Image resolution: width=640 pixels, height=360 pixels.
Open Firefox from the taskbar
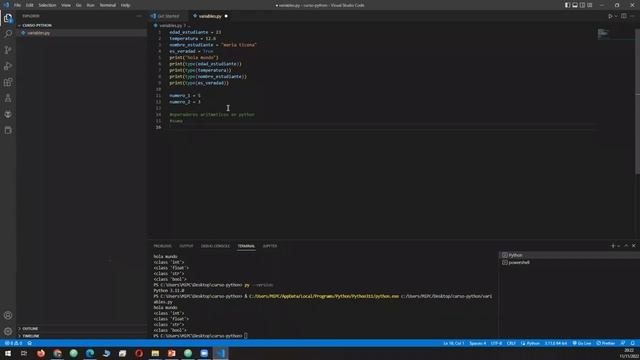41,353
